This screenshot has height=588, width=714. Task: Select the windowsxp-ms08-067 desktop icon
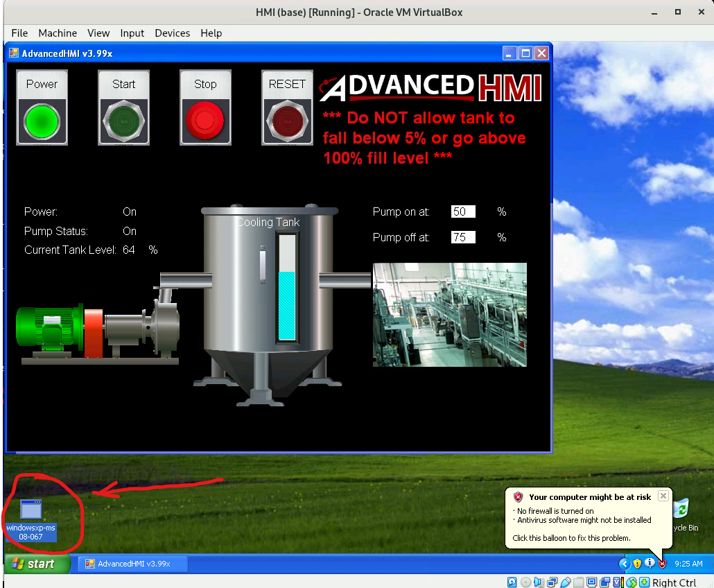point(31,519)
